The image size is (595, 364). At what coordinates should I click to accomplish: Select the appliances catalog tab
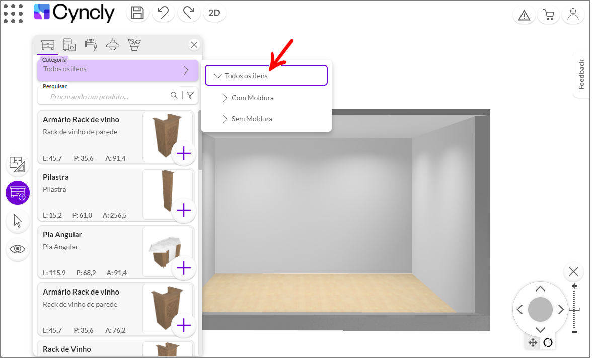tap(69, 45)
